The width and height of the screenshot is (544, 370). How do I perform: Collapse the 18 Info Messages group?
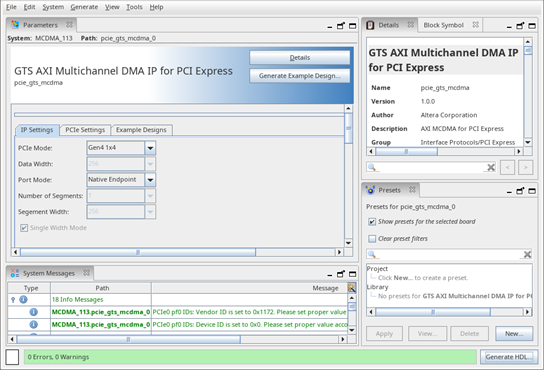[x=13, y=300]
